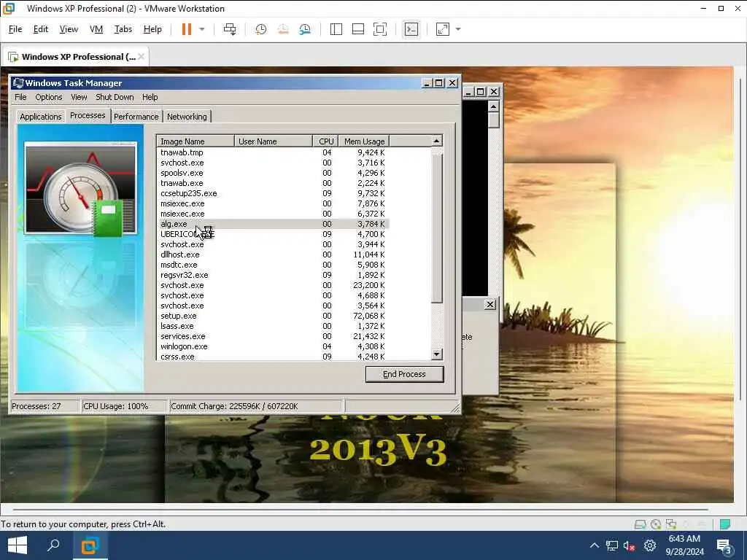Open the power options dropdown arrow
This screenshot has width=747, height=560.
click(202, 29)
